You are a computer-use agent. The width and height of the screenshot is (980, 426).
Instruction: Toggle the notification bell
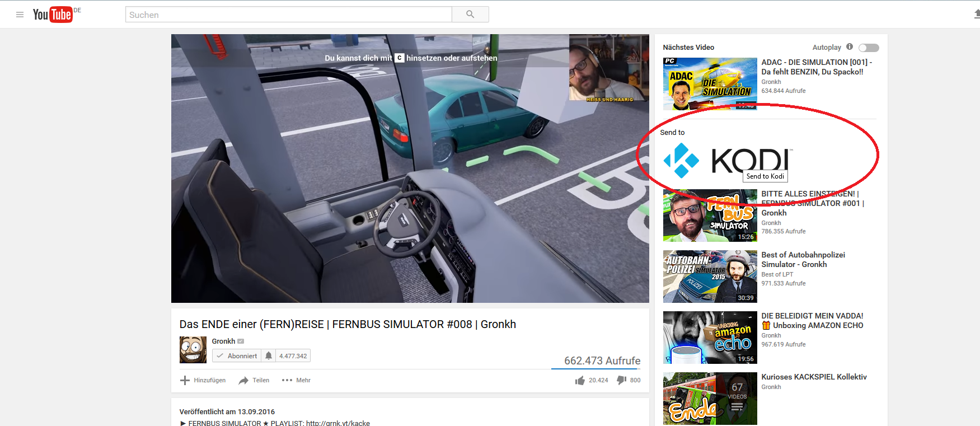tap(269, 355)
